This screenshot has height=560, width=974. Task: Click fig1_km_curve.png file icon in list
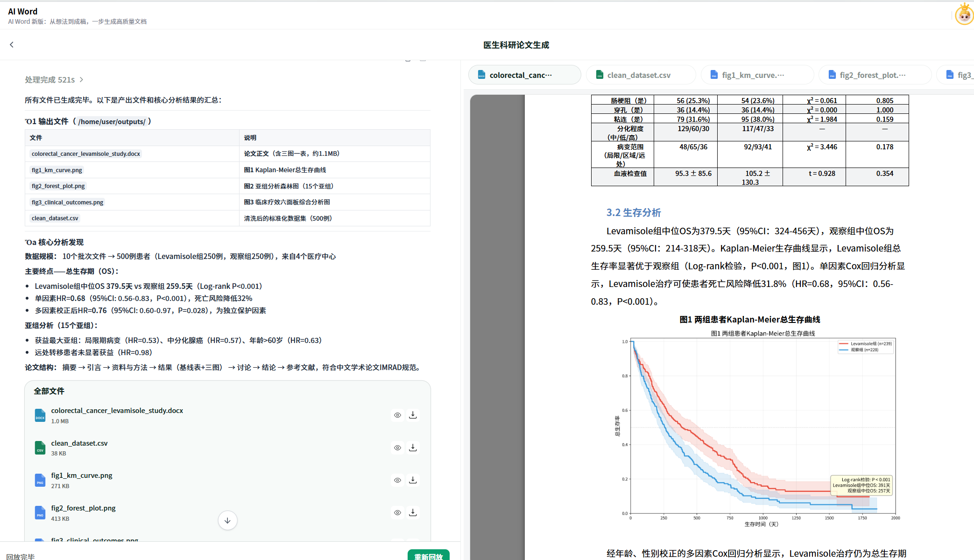(x=40, y=480)
